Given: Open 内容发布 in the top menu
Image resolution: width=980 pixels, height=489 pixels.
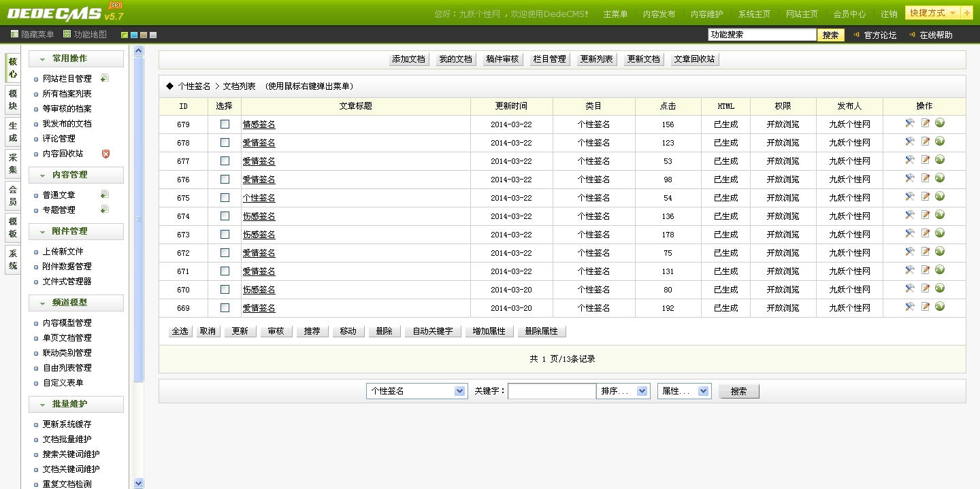Looking at the screenshot, I should click(659, 14).
